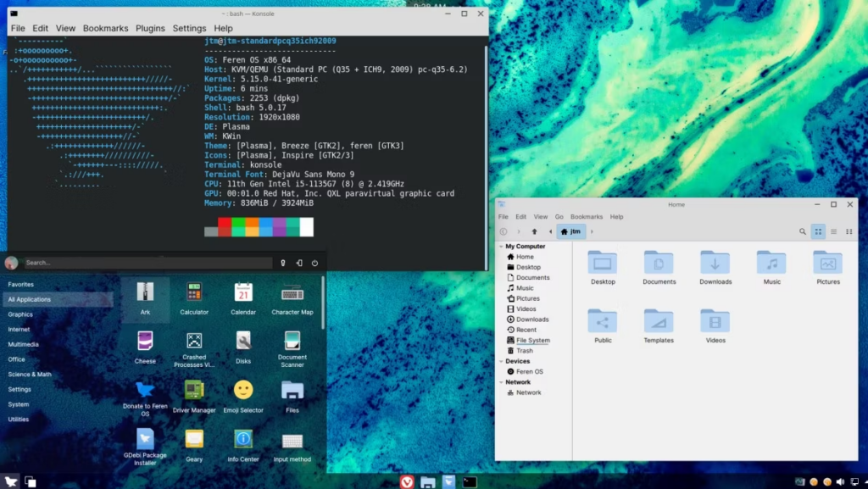This screenshot has height=489, width=868.
Task: Click the volume icon in the system tray
Action: click(840, 482)
